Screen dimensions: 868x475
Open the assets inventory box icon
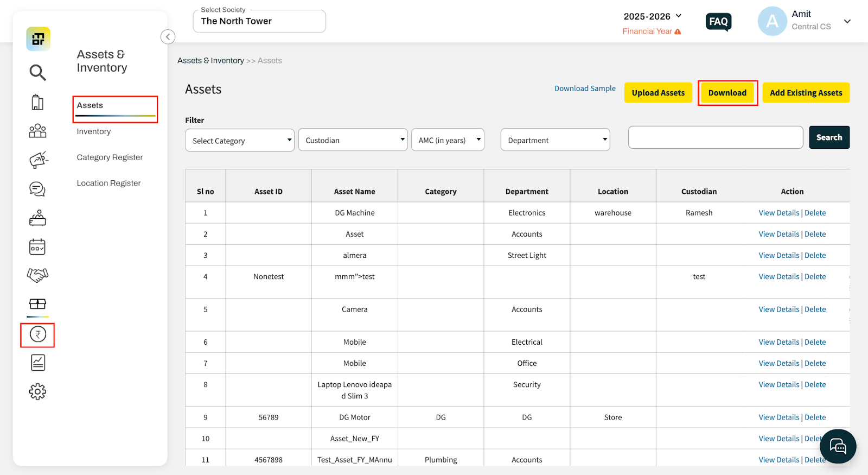click(x=37, y=303)
